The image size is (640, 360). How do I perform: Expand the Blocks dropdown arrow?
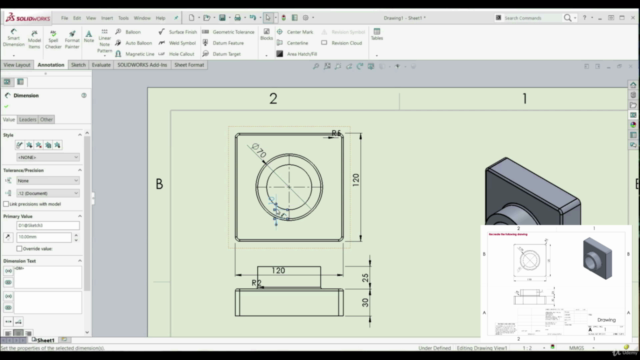point(267,55)
